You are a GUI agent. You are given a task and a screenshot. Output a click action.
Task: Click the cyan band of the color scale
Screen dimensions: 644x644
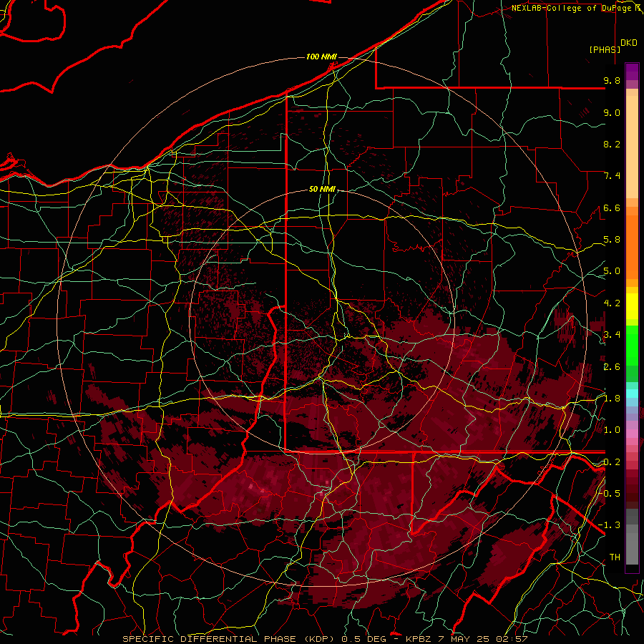(632, 394)
